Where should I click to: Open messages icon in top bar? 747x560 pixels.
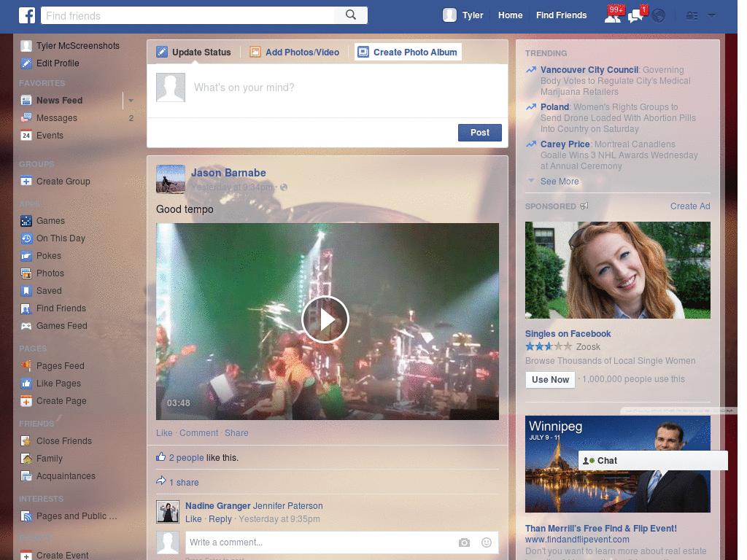(x=635, y=15)
